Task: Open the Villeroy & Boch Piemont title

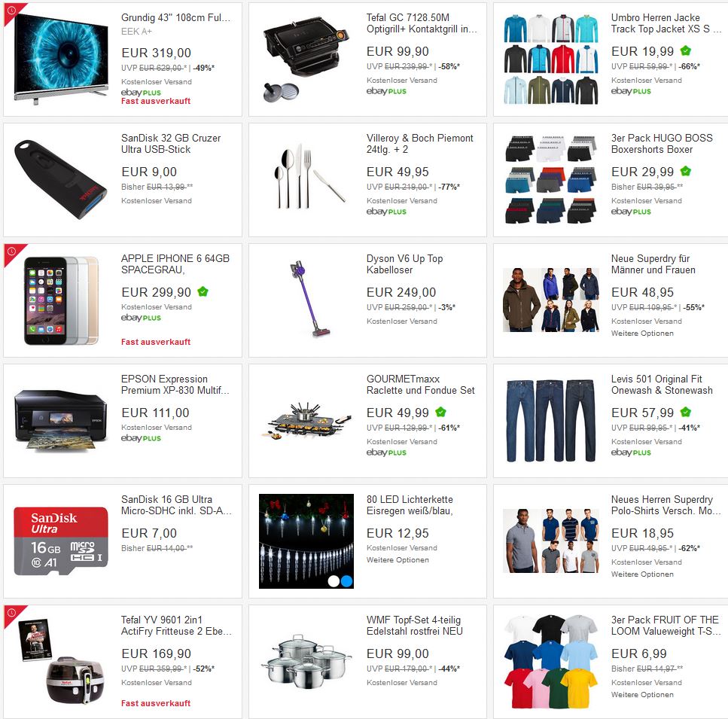Action: pos(420,144)
